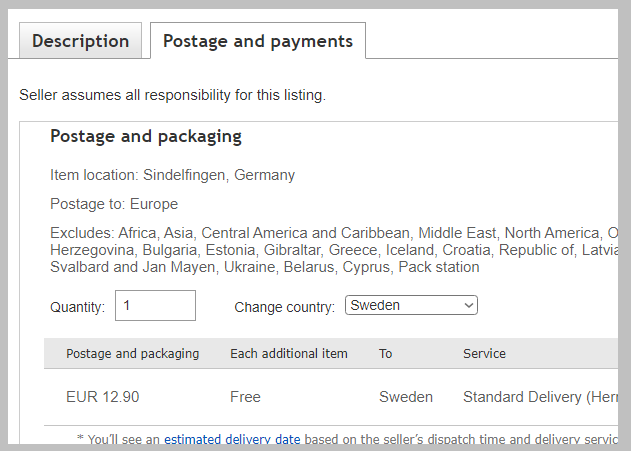The image size is (631, 451).
Task: Click "Sweden" in the postage table row
Action: point(405,397)
